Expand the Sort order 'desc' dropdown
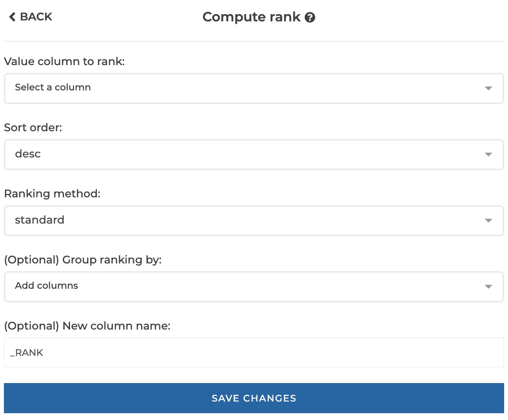Screen dimensions: 508x420 coord(254,155)
